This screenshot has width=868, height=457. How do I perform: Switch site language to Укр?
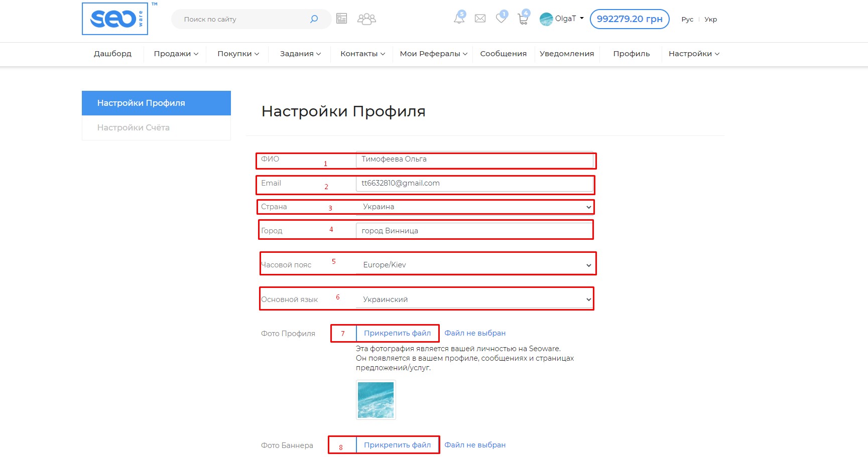click(710, 20)
